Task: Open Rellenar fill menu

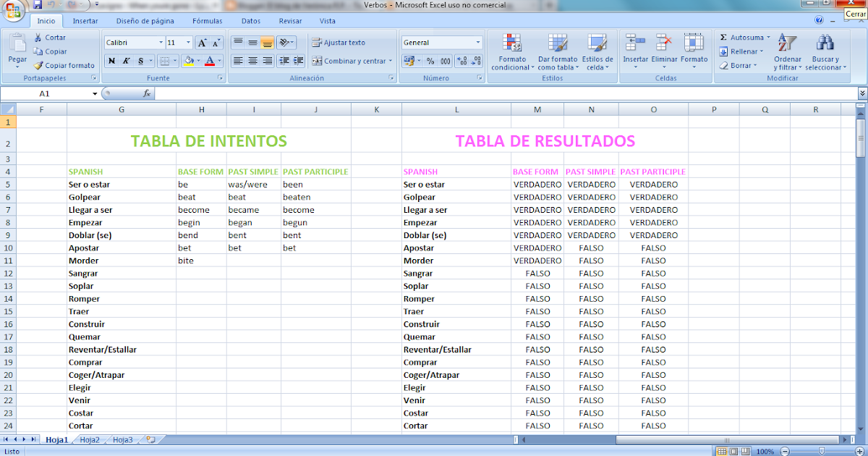Action: click(x=741, y=51)
